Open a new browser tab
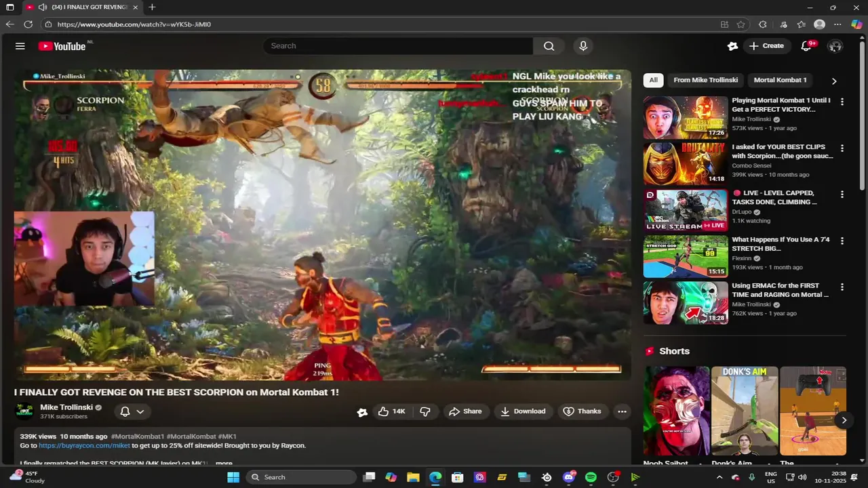Screen dimensions: 868x488 (x=152, y=7)
